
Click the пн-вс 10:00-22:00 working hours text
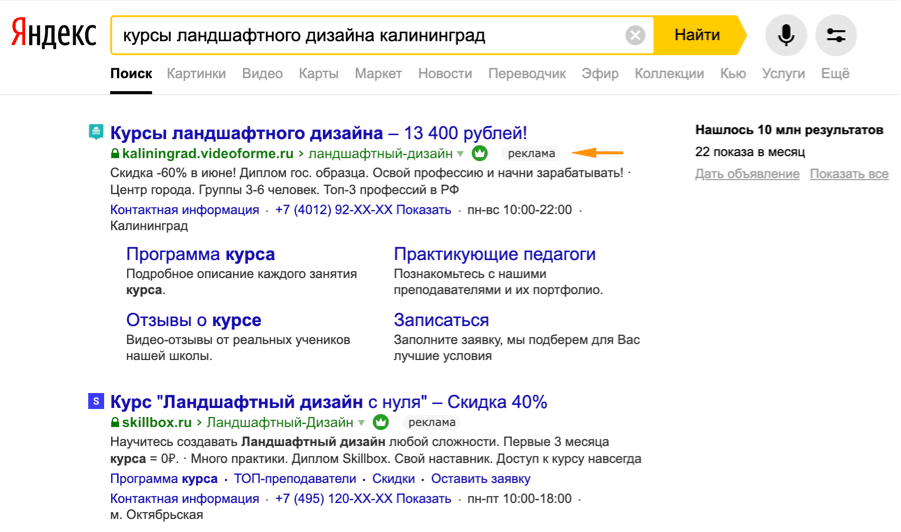(x=519, y=210)
